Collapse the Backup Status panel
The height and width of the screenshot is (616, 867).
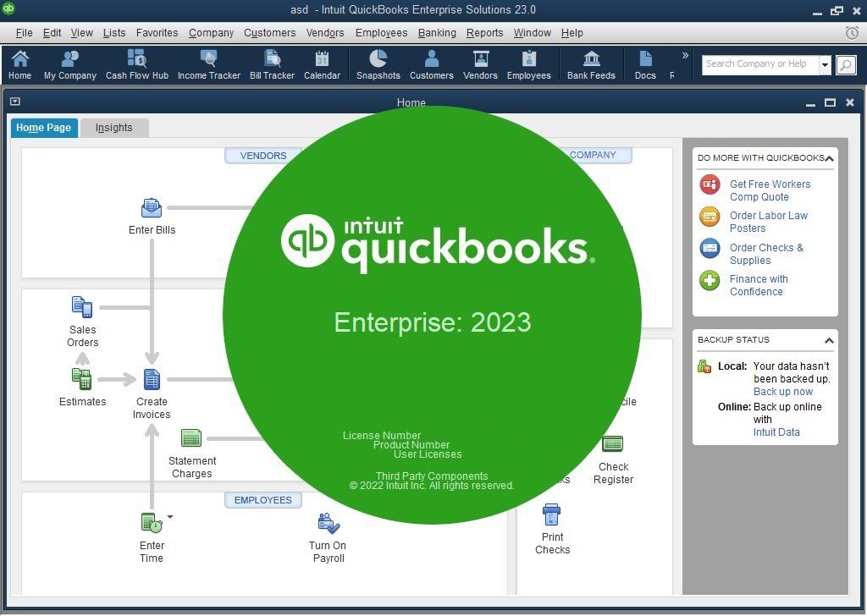829,340
